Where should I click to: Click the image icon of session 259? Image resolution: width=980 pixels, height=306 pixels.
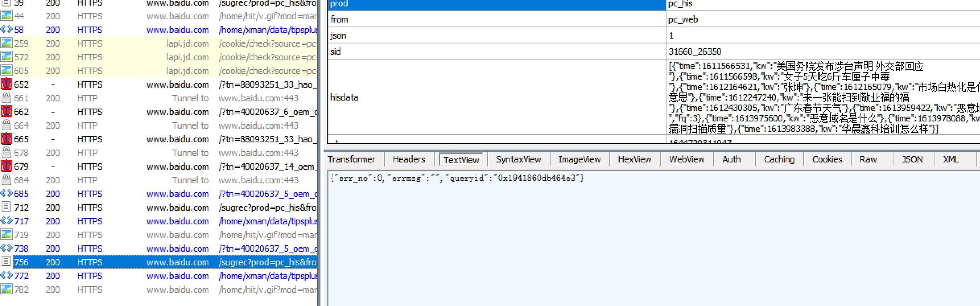(6, 43)
